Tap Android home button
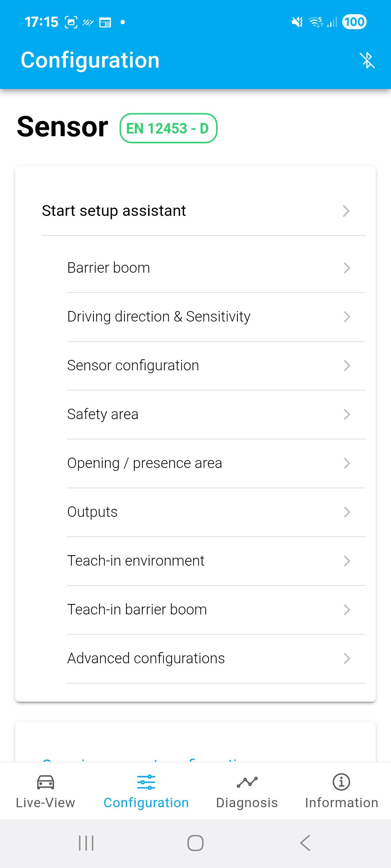This screenshot has height=868, width=391. (195, 843)
